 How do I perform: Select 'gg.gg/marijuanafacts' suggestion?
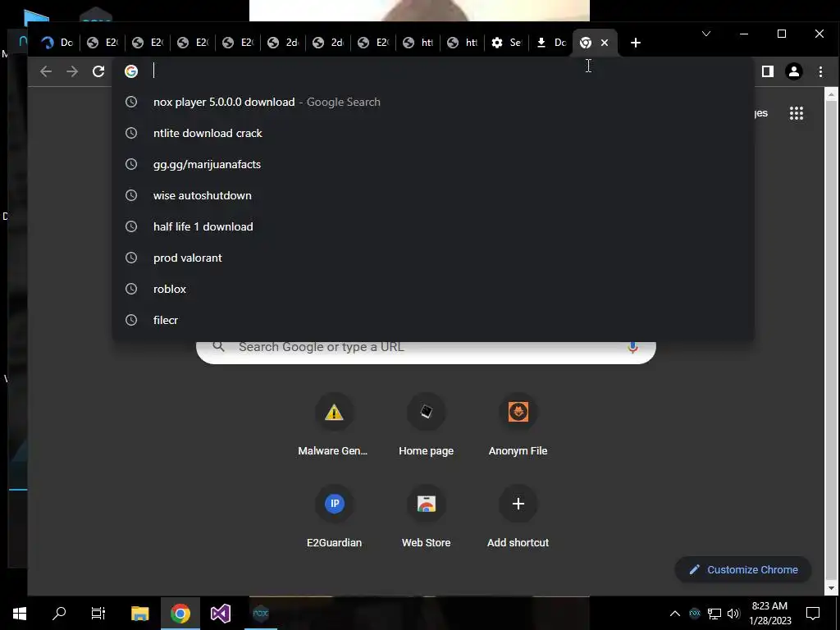(433, 164)
